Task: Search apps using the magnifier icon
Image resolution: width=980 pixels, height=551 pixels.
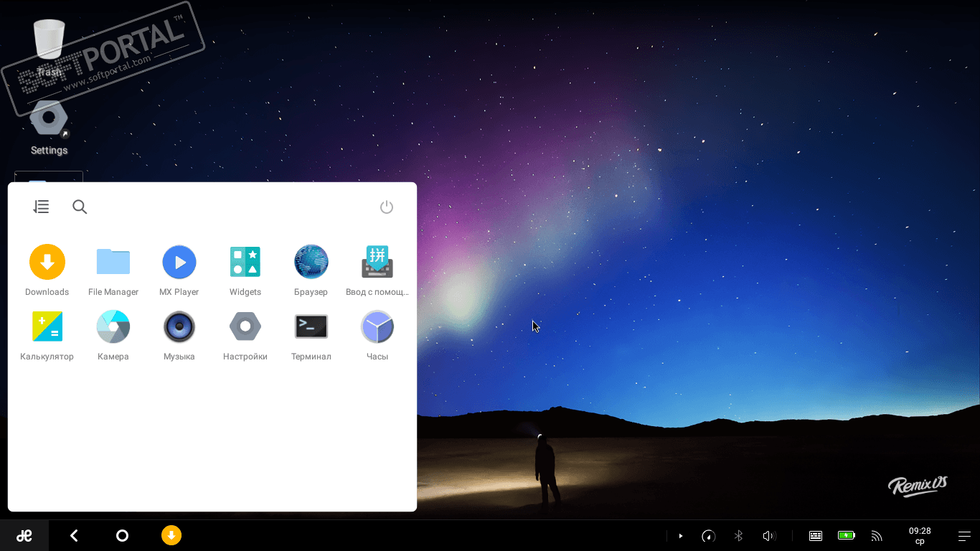Action: pyautogui.click(x=80, y=207)
